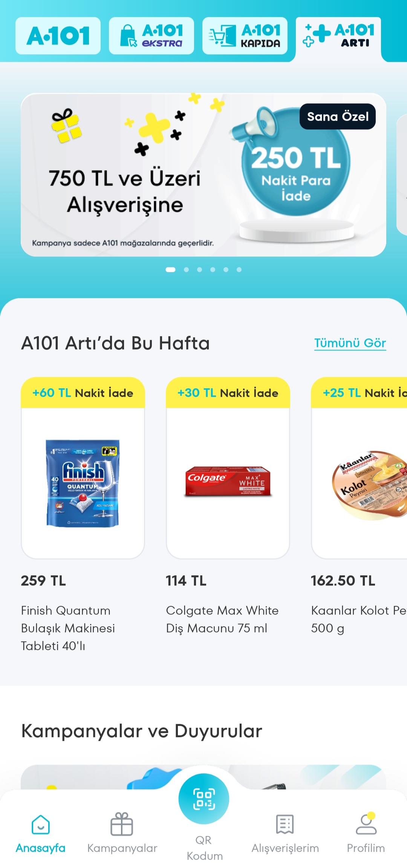This screenshot has width=407, height=868.
Task: Tap the Anasayfa home icon
Action: click(x=41, y=824)
